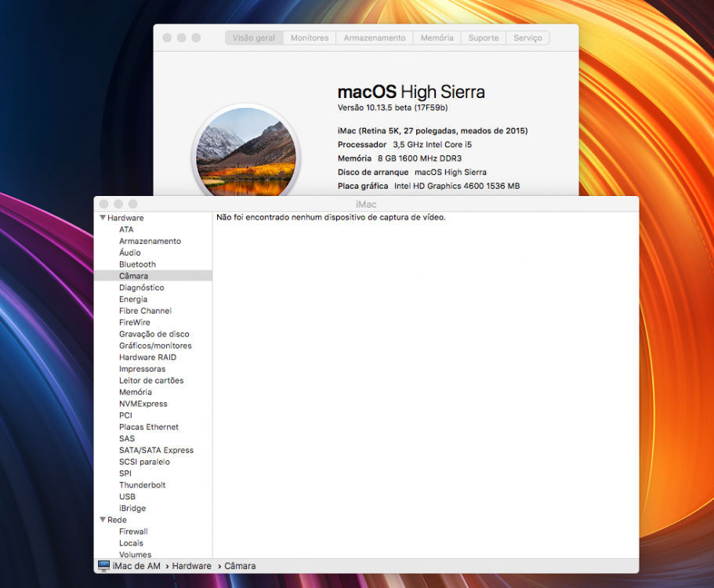Select the highlighted Câmara sidebar row

pos(153,276)
